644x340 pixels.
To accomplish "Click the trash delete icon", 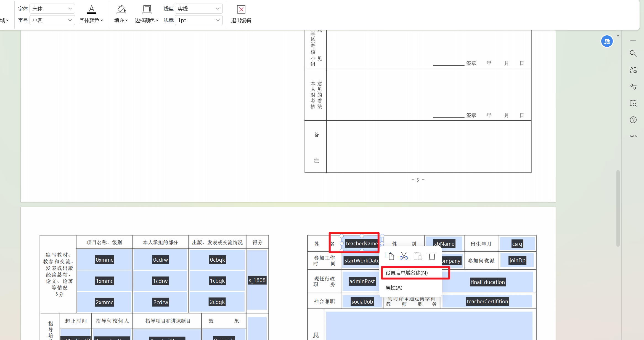I will point(432,256).
